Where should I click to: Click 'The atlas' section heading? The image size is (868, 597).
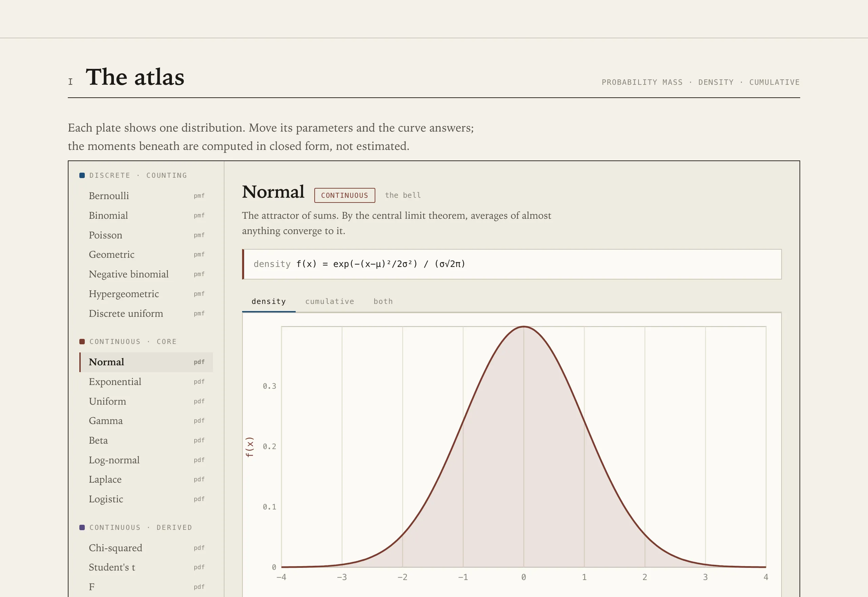(135, 77)
